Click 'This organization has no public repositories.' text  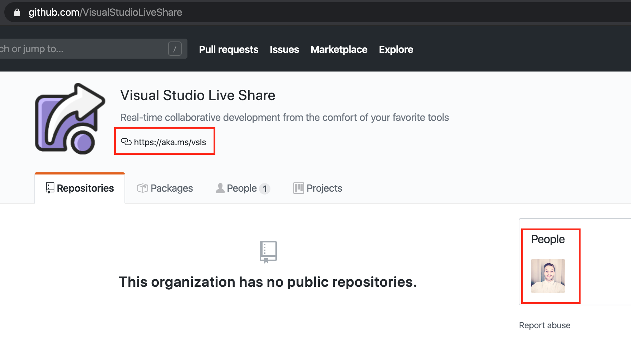click(x=268, y=282)
